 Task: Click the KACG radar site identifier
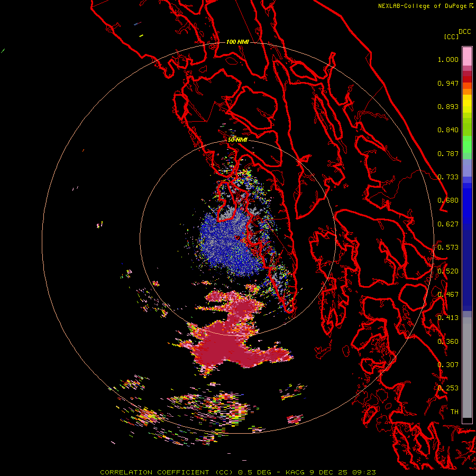pos(295,472)
